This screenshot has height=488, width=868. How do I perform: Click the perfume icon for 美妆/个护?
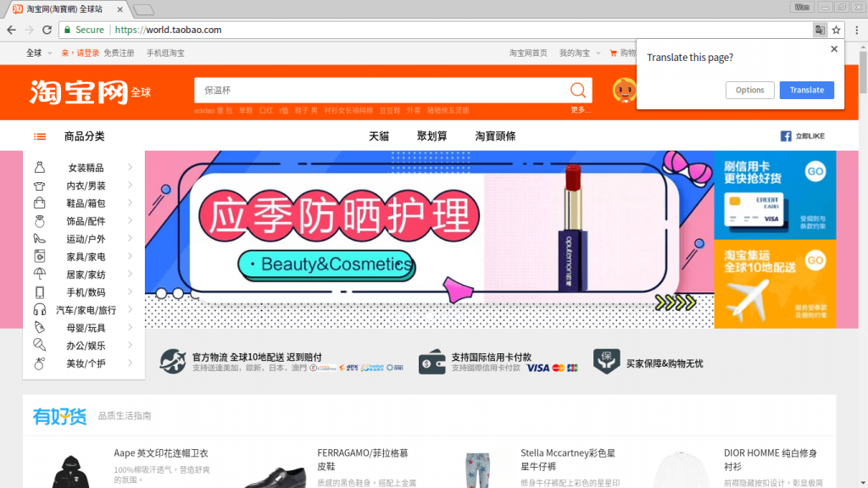coord(39,363)
